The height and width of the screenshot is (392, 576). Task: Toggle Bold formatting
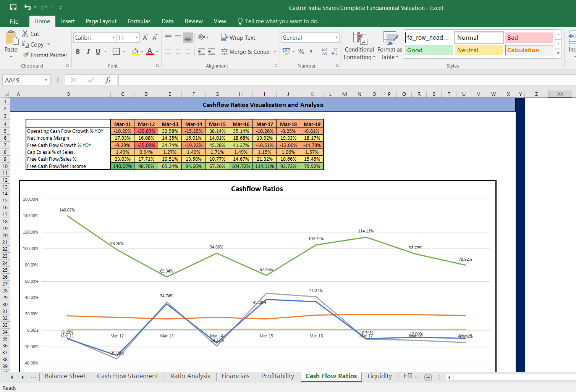coord(78,52)
